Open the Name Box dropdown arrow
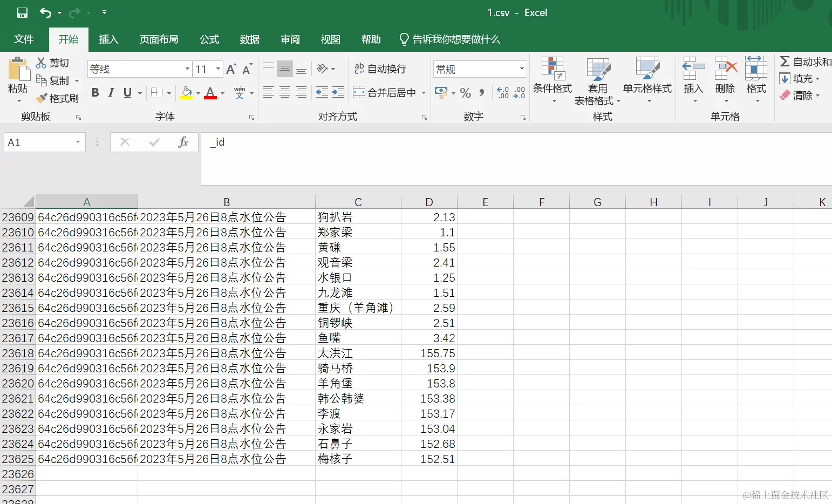 [x=78, y=142]
